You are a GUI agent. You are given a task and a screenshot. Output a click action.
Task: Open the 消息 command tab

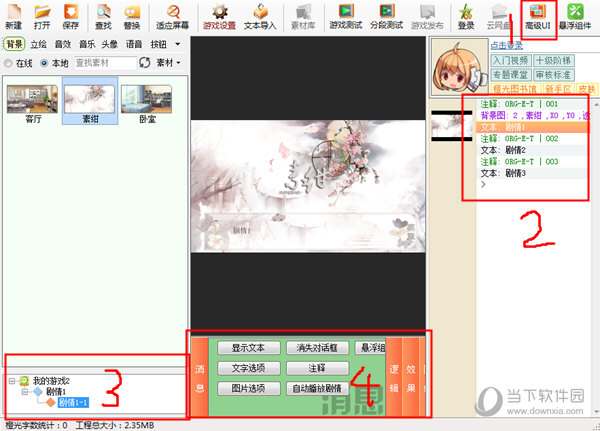200,377
